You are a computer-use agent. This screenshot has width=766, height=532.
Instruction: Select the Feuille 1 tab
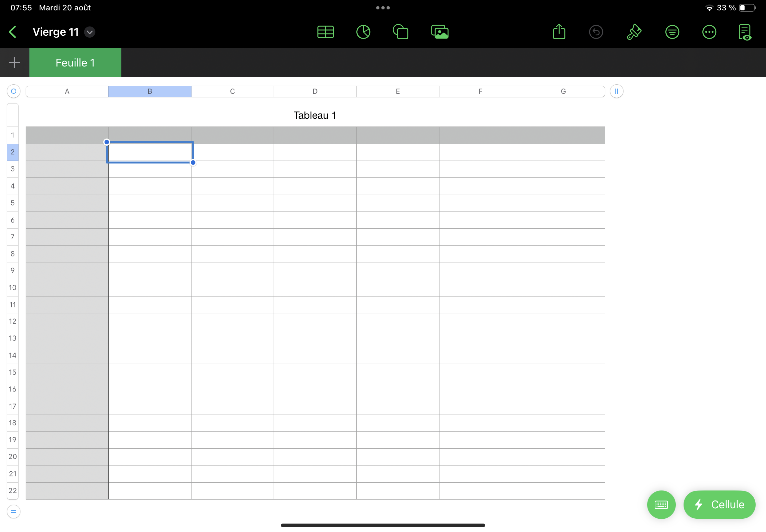click(x=75, y=63)
